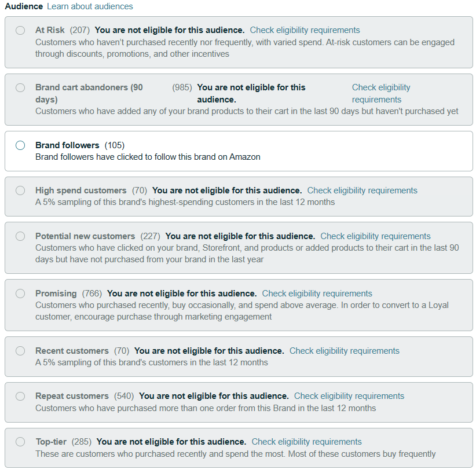Select the At Risk audience radio button
This screenshot has height=473, width=476.
(x=20, y=30)
